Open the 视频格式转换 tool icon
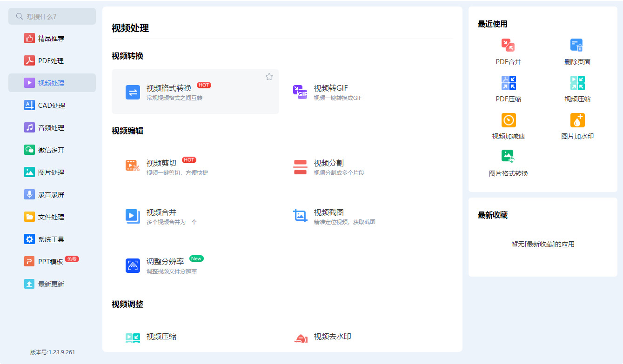The height and width of the screenshot is (364, 623). 133,92
